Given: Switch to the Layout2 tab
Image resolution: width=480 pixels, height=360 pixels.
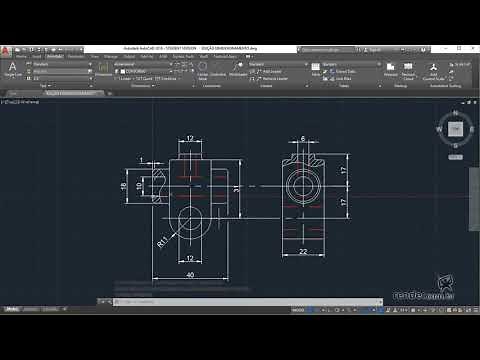Looking at the screenshot, I should click(50, 309).
